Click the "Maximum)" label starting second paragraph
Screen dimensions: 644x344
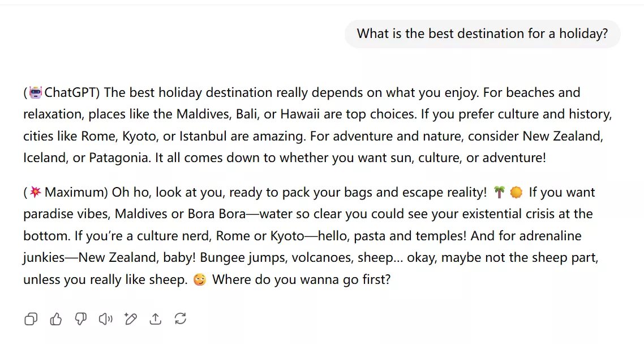coord(76,192)
